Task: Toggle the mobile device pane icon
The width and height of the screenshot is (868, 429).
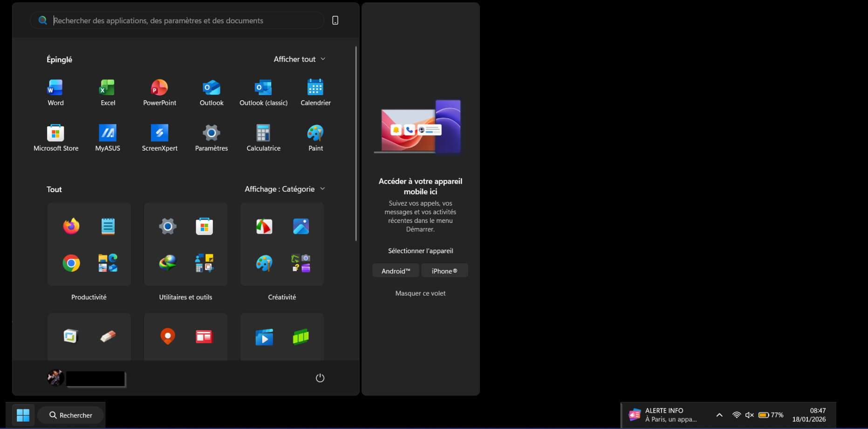Action: (335, 21)
